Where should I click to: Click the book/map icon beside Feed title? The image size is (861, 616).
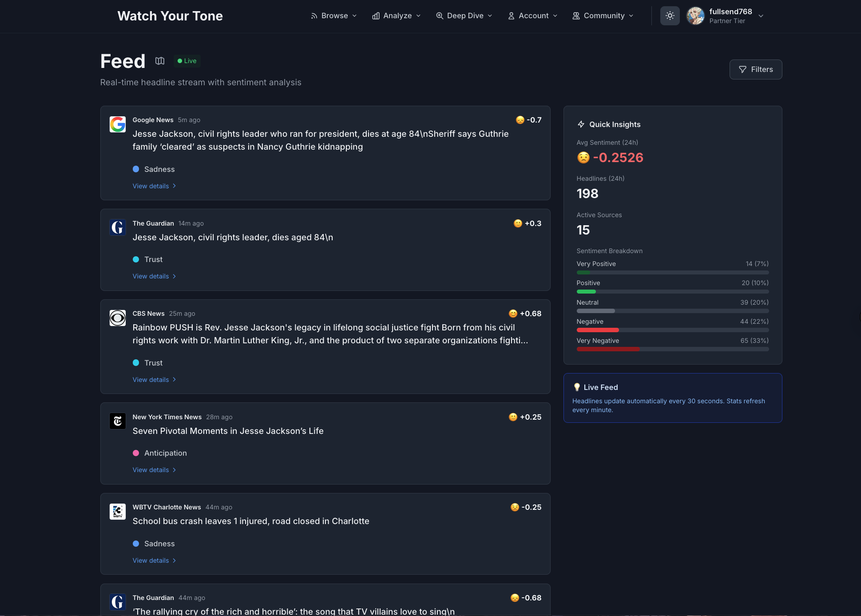click(x=160, y=61)
